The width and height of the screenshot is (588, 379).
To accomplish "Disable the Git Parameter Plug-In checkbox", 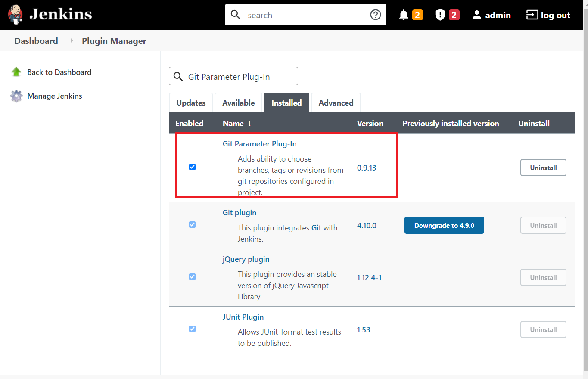I will [x=192, y=167].
